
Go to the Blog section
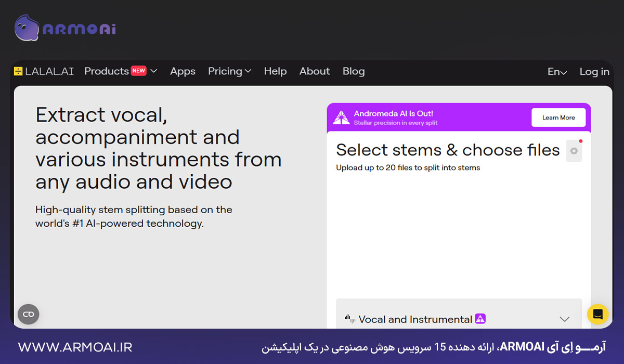[x=354, y=71]
